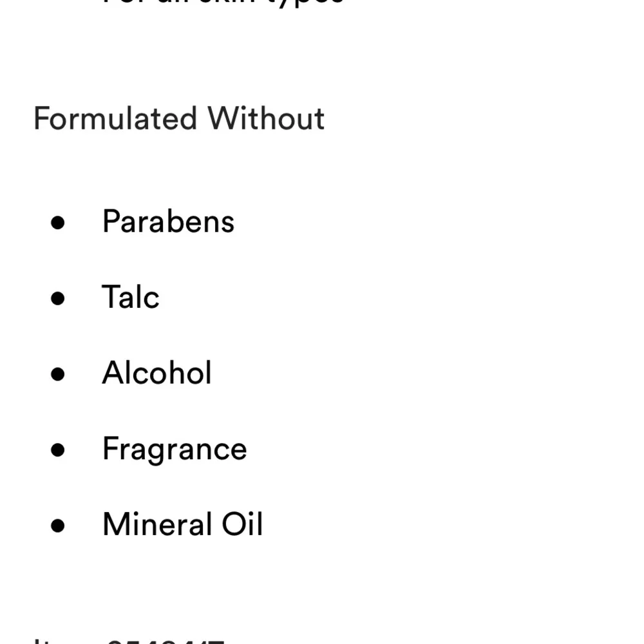Click the letter A in Alcohol
The image size is (644, 644).
point(113,372)
